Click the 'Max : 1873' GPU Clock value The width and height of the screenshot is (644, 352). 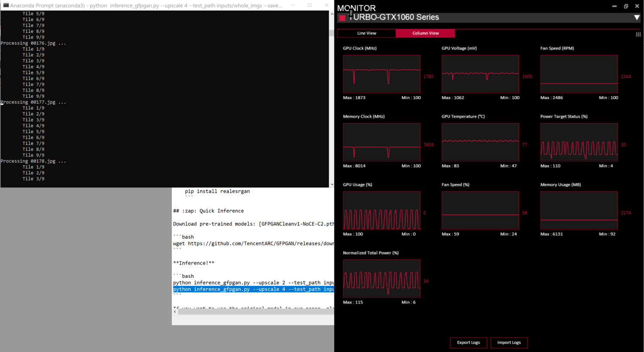click(354, 98)
